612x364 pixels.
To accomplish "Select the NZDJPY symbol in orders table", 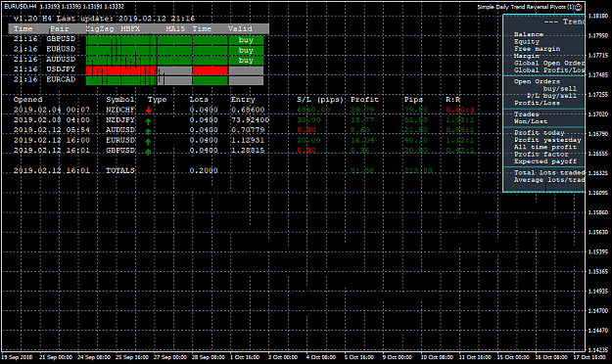I will tap(120, 120).
